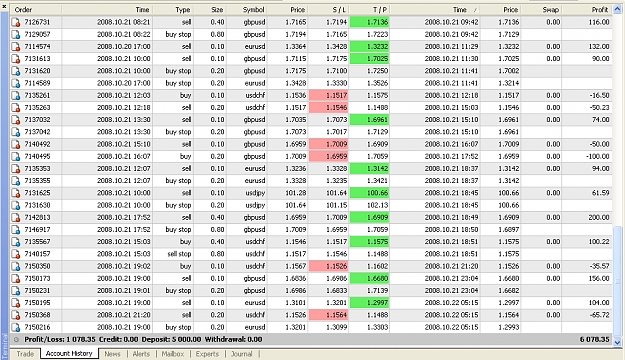Click the vertical scrollbar thumb
The width and height of the screenshot is (625, 360).
[x=617, y=281]
